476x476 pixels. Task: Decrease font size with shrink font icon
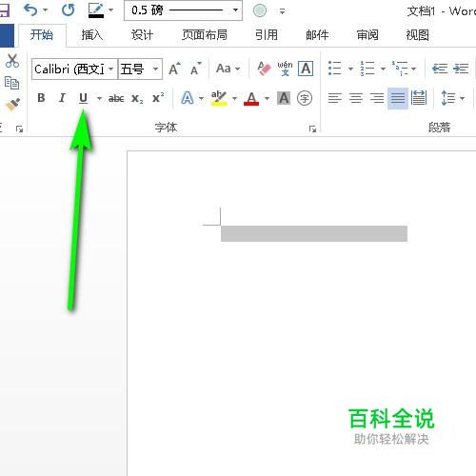tap(195, 69)
